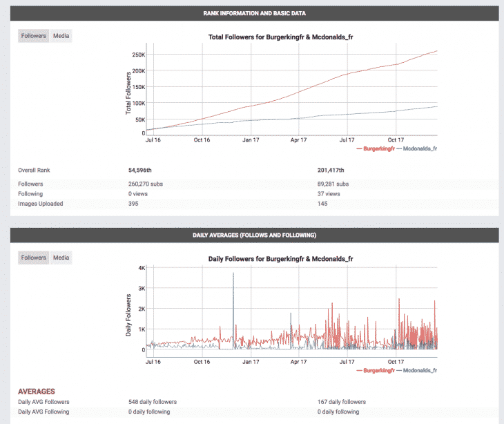Viewport: 504px width, 424px height.
Task: Select the 201,417th overall rank value
Action: (331, 170)
